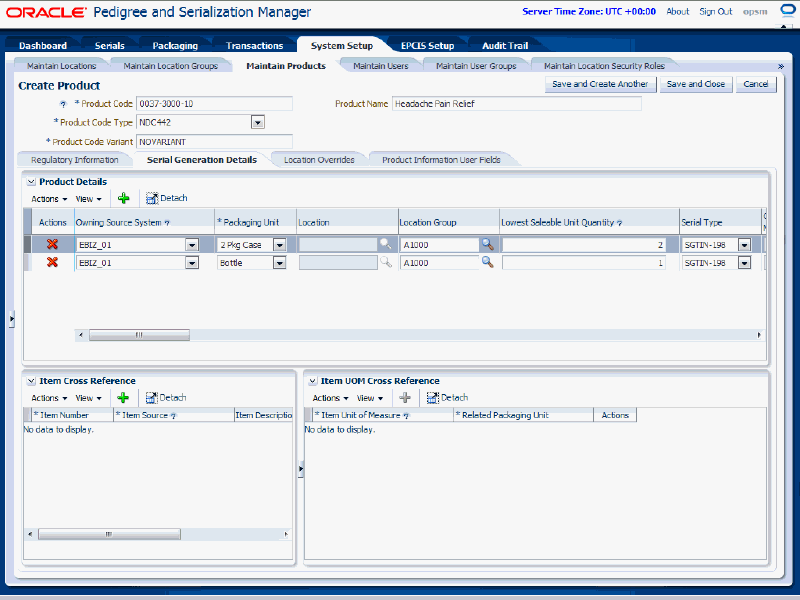Delete the Bottle product row
800x600 pixels.
(52, 262)
